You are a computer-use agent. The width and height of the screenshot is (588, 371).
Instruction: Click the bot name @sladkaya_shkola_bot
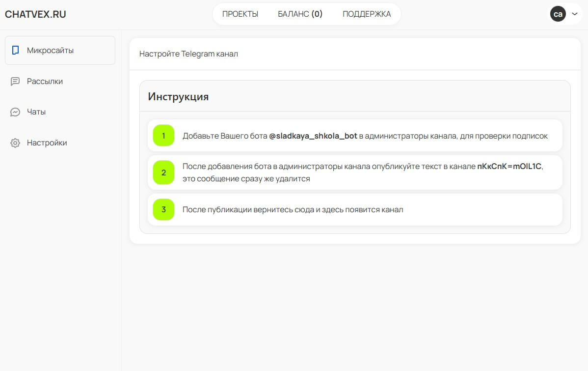[313, 136]
